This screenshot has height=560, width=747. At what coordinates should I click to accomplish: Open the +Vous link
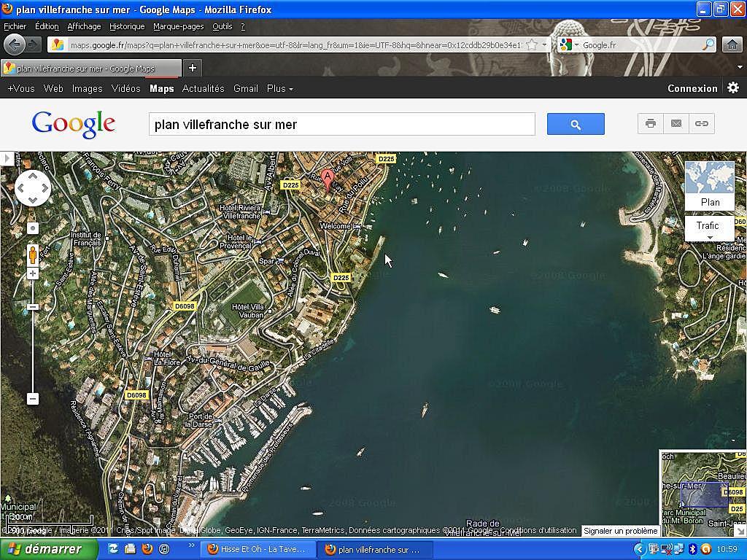21,88
